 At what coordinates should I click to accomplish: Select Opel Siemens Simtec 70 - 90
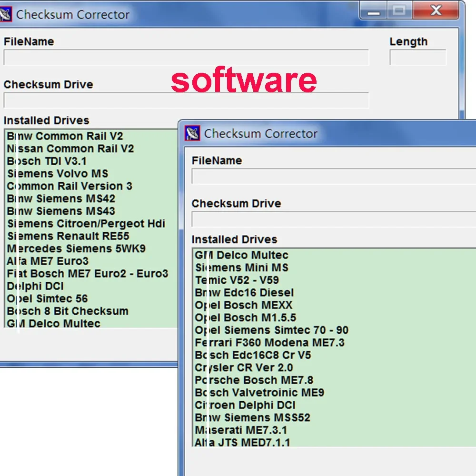click(272, 330)
